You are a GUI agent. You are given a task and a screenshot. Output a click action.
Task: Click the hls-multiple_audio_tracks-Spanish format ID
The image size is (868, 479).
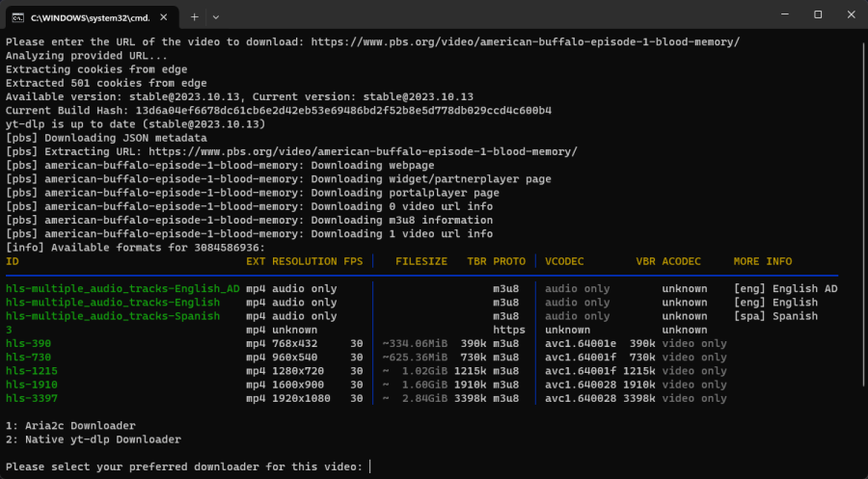coord(112,316)
